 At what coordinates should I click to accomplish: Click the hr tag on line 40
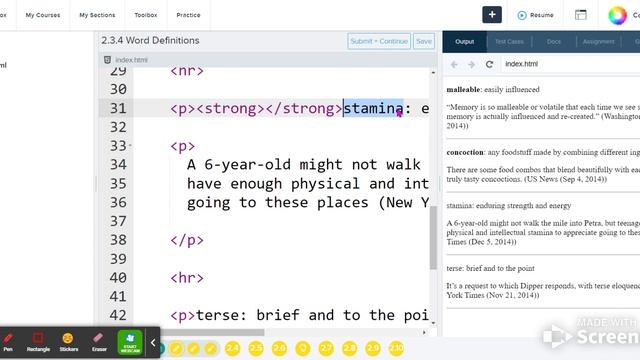pyautogui.click(x=187, y=278)
